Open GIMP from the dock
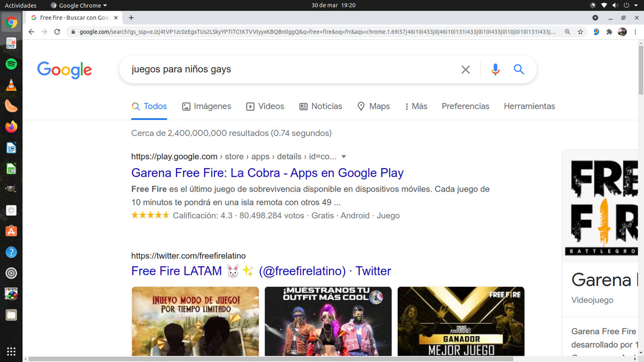The image size is (644, 362). pos(11,189)
